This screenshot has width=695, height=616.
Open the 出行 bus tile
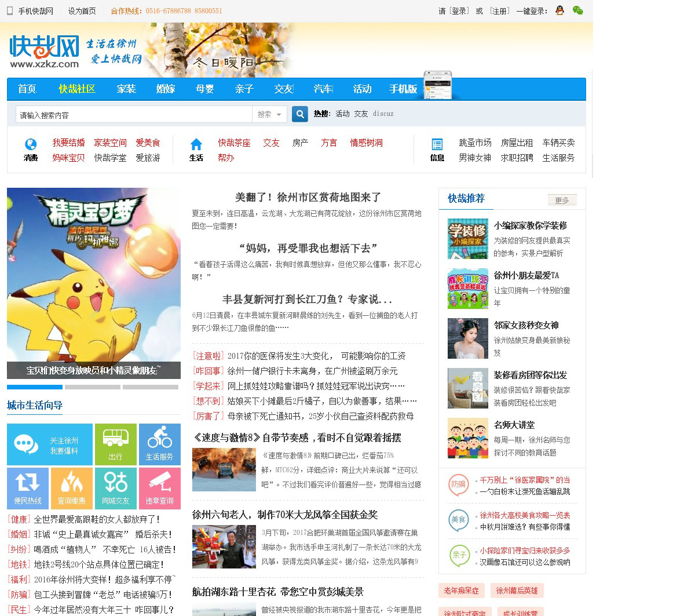(x=116, y=444)
